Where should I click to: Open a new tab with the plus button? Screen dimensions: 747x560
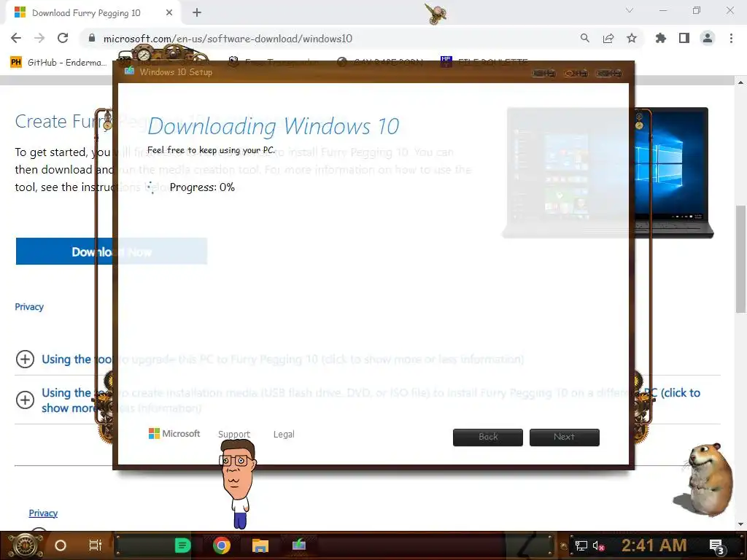click(x=197, y=12)
